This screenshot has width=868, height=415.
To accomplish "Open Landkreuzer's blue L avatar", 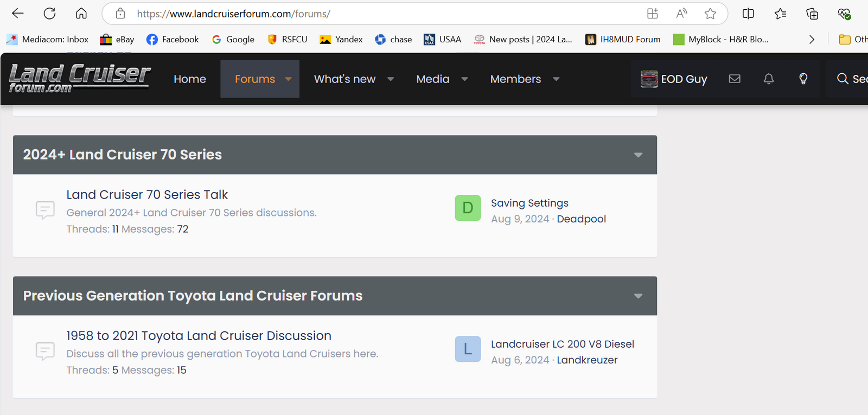I will [x=468, y=349].
